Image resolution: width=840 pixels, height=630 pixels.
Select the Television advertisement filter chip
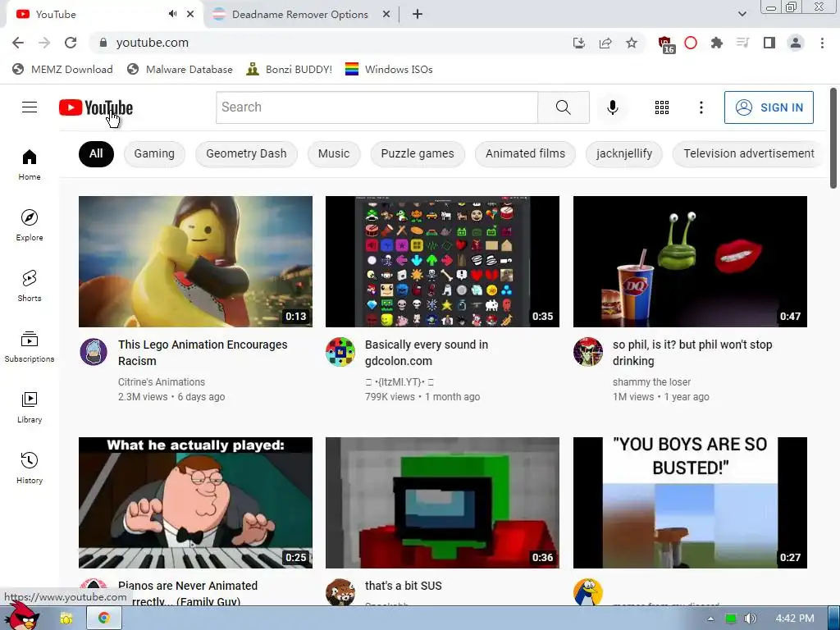(x=748, y=153)
